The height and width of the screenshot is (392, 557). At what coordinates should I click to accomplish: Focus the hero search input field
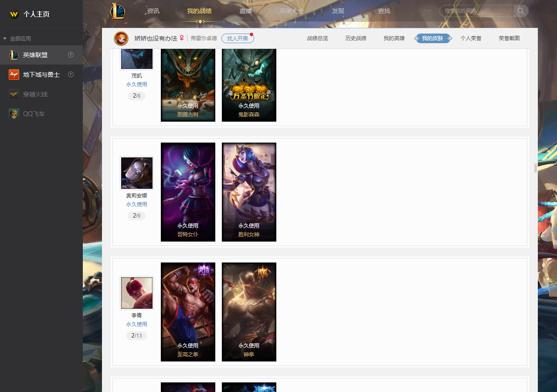tap(477, 11)
